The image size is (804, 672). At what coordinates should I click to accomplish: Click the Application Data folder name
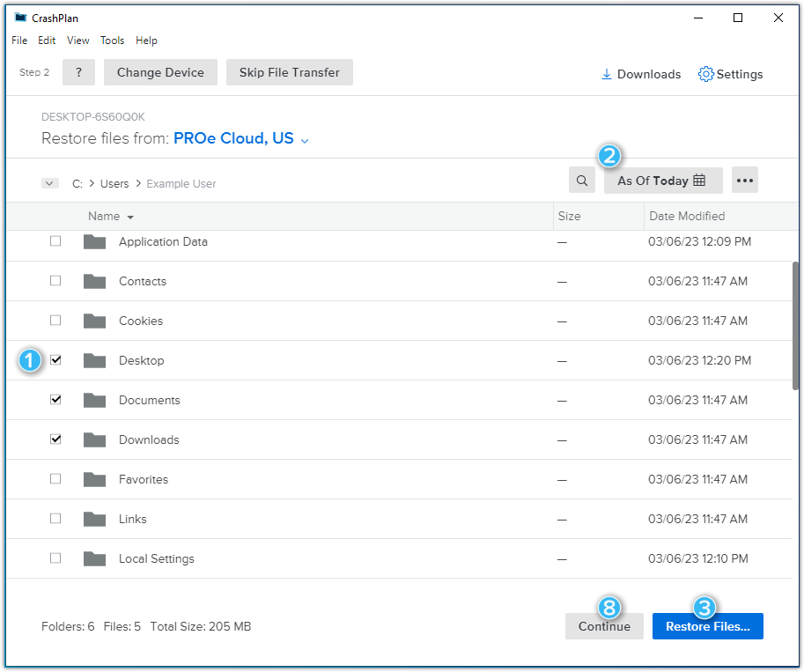pyautogui.click(x=163, y=241)
